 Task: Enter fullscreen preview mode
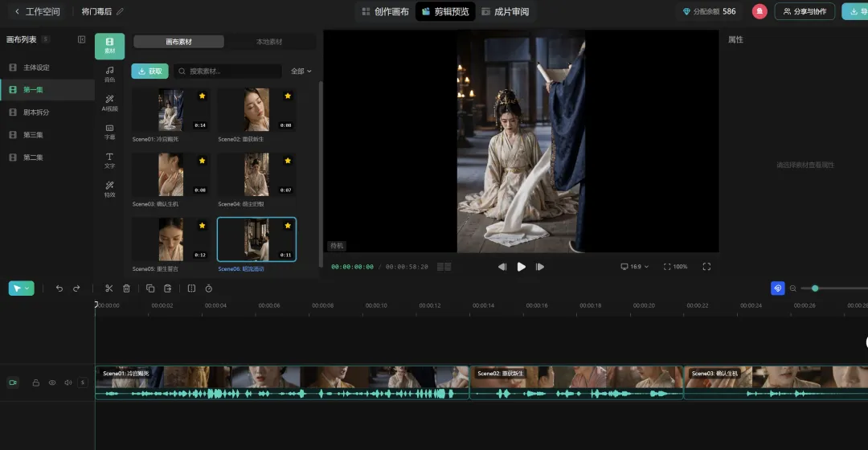pos(706,267)
